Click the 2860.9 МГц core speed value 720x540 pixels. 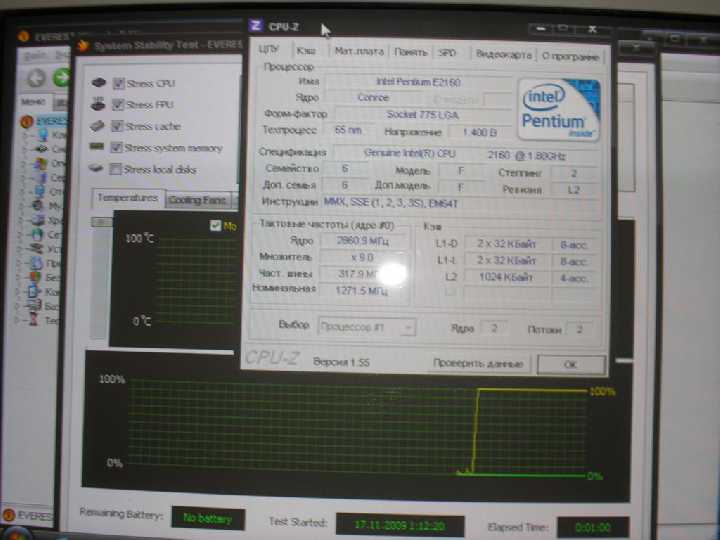pyautogui.click(x=363, y=241)
